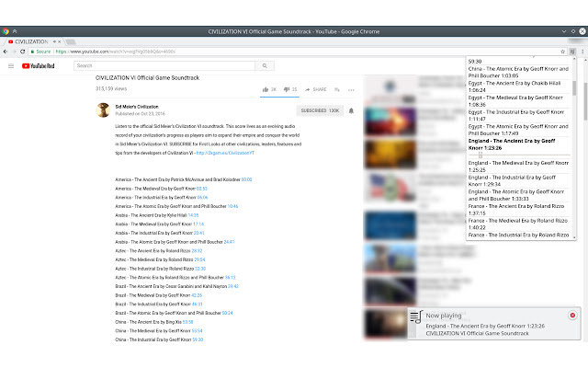The height and width of the screenshot is (368, 588).
Task: Click the browser back arrow
Action: pos(6,52)
